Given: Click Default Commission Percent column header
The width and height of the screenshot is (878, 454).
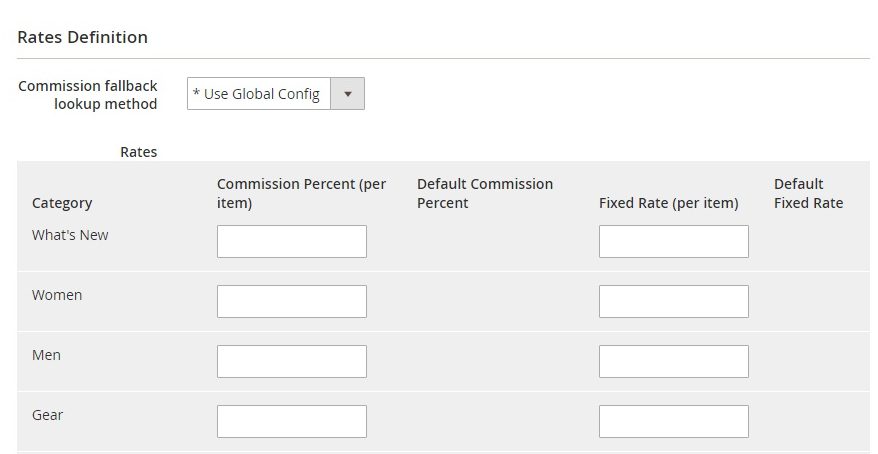Looking at the screenshot, I should [x=485, y=193].
